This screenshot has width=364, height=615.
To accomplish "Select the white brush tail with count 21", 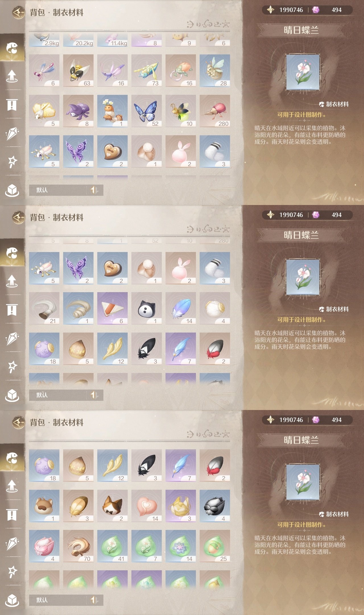I will point(44,308).
